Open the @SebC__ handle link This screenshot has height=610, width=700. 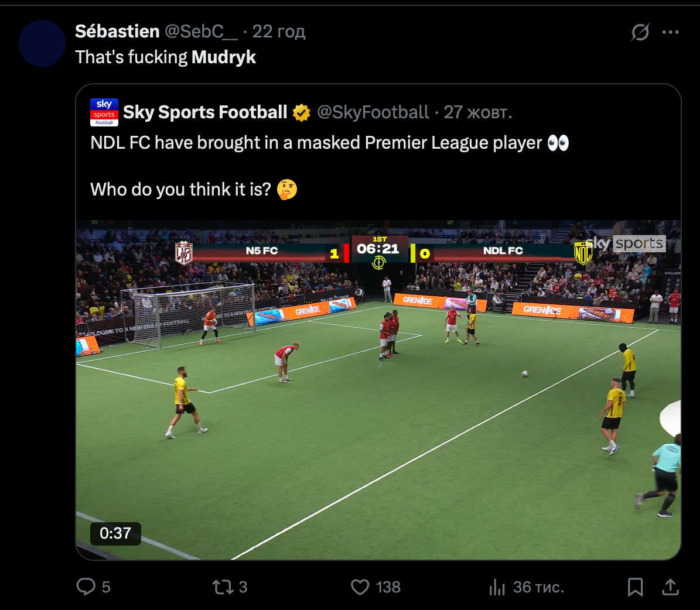coord(201,32)
